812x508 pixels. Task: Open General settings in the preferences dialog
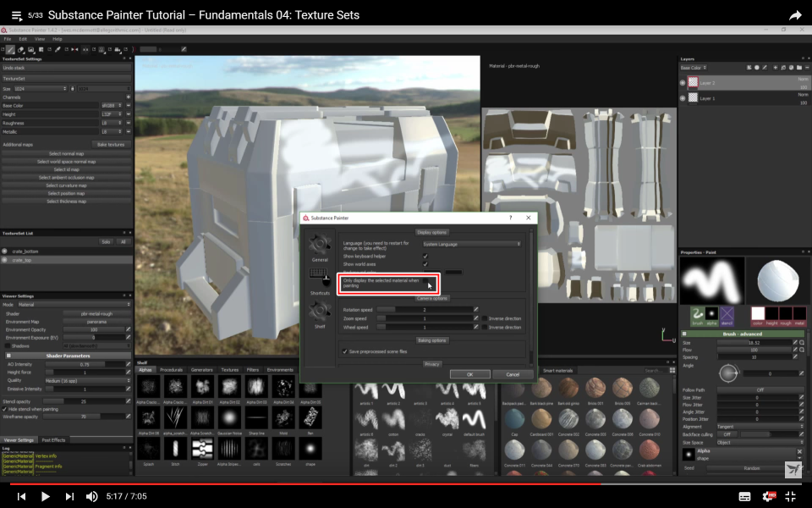click(320, 248)
